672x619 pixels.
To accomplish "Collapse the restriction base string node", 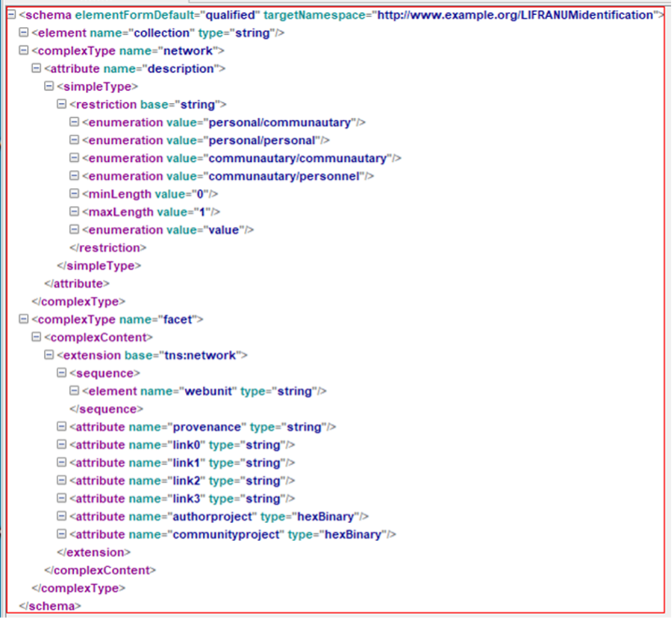I will (x=62, y=104).
